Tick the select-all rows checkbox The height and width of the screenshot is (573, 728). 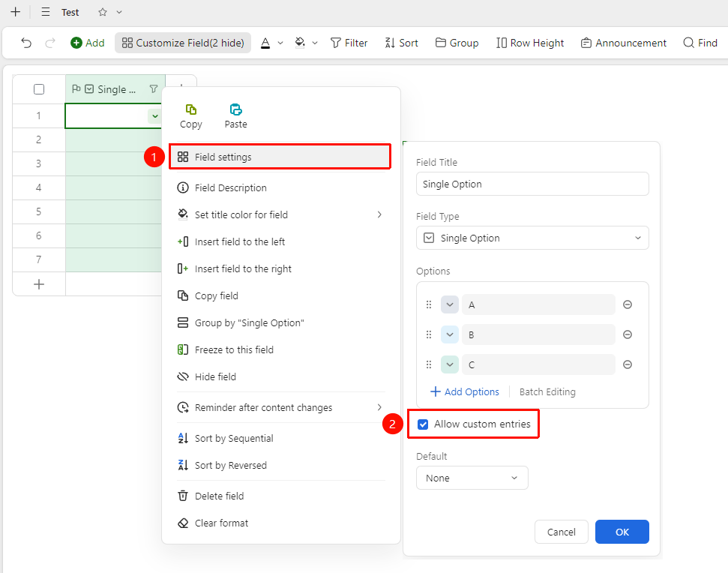pyautogui.click(x=39, y=89)
